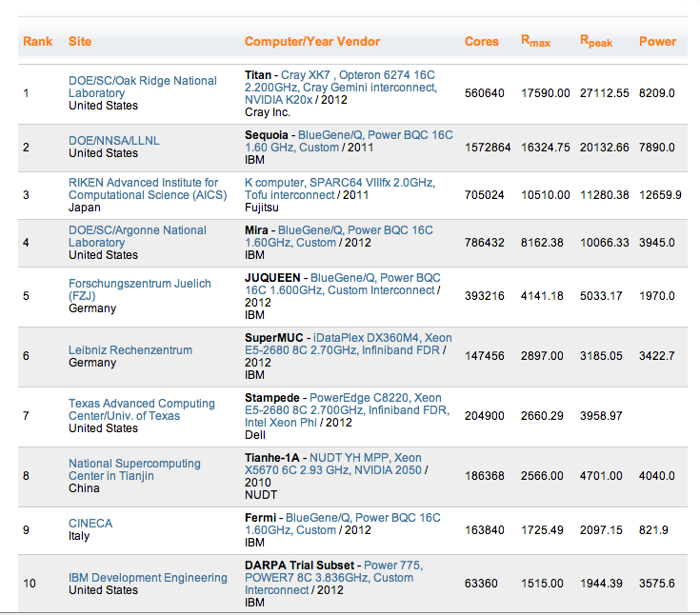Select Tianhe-1A's Rpeak value 4701.00

(x=601, y=476)
